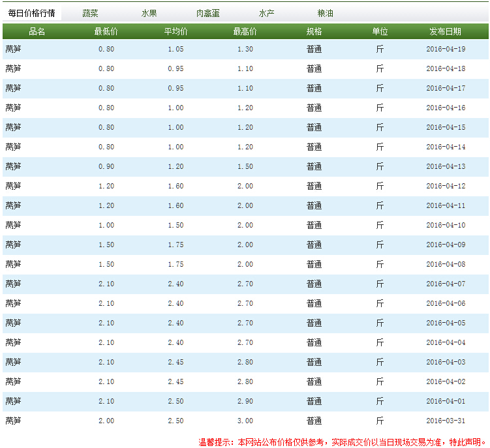This screenshot has height=448, width=490.
Task: Click the 单位 column header
Action: (380, 31)
